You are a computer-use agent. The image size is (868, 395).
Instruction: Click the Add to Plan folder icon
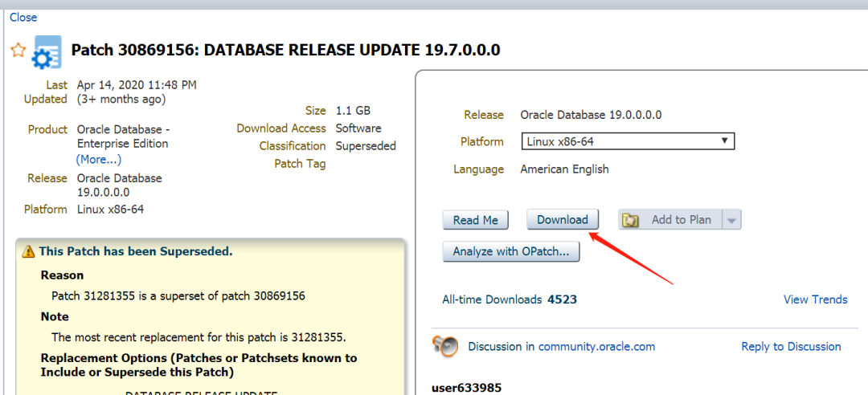[x=631, y=220]
